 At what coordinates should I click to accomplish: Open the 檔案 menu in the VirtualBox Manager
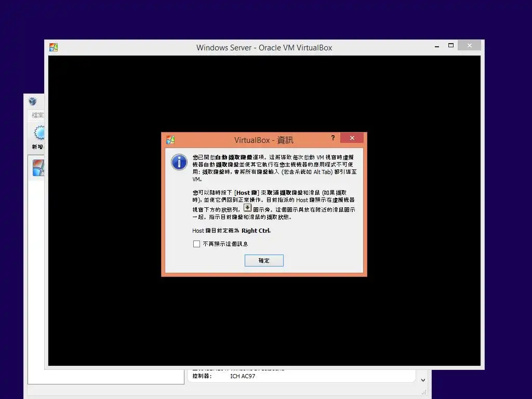pos(37,115)
